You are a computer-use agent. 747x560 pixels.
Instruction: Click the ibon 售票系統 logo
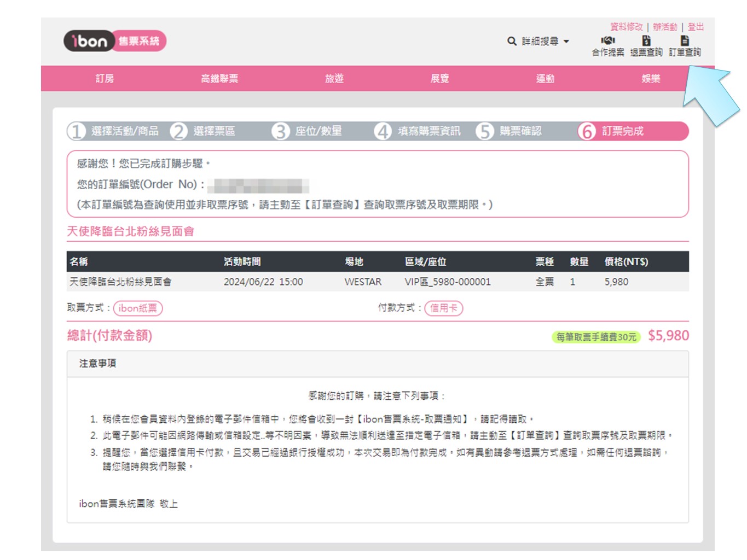pos(115,41)
